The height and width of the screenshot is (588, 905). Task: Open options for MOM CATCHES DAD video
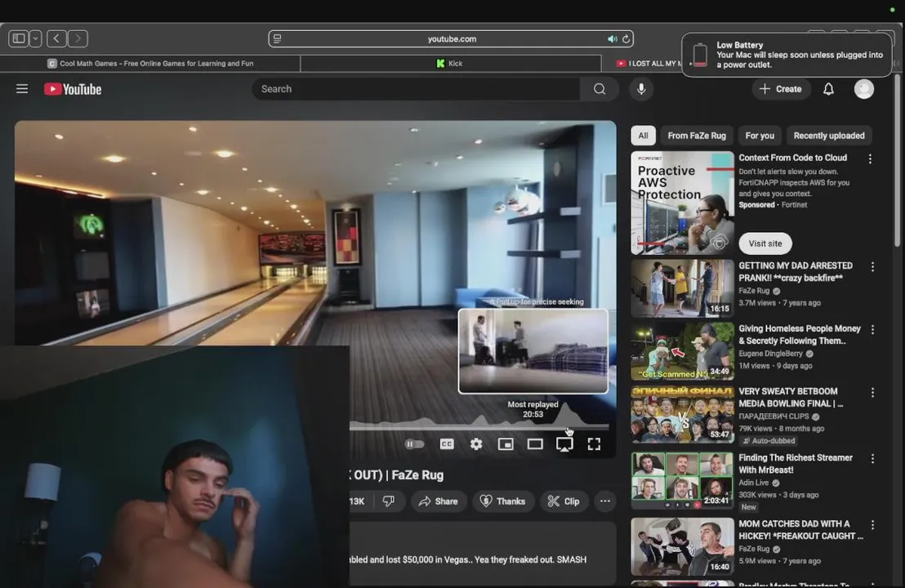point(872,525)
